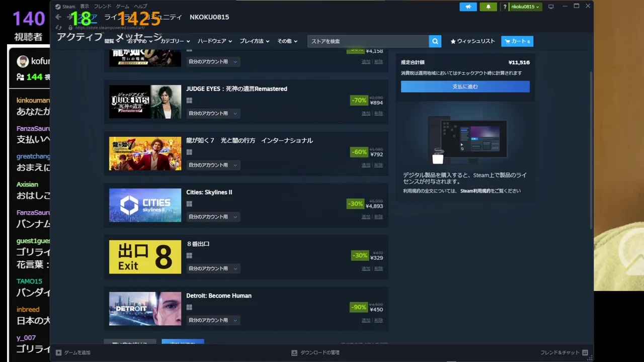This screenshot has height=362, width=644.
Task: Click the Big Picture monitor icon
Action: click(551, 7)
